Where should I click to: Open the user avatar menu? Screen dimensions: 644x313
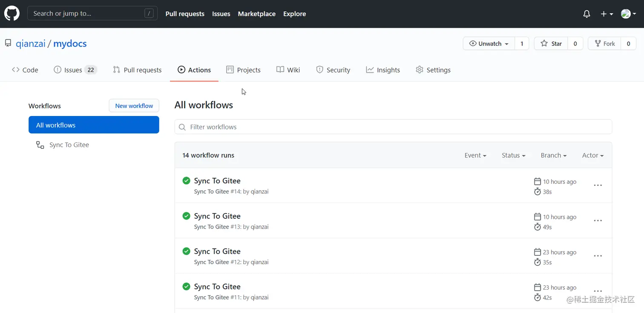point(628,14)
